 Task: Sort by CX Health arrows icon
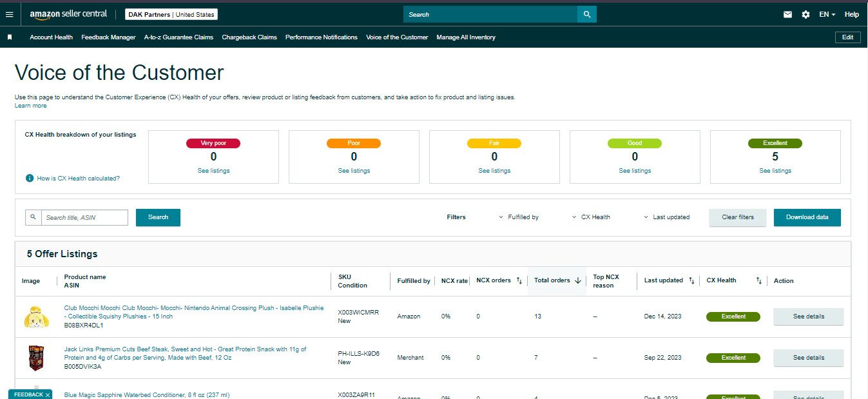pyautogui.click(x=759, y=280)
